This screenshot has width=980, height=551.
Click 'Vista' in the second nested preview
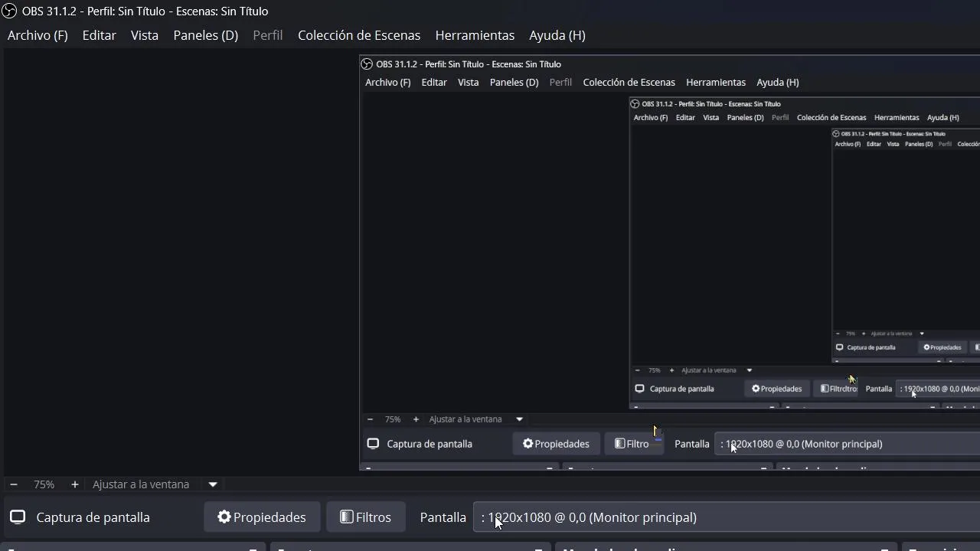point(711,118)
